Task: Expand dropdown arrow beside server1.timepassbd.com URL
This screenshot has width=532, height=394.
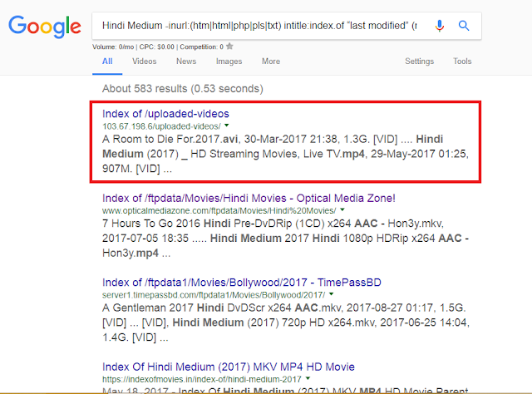Action: pos(331,296)
